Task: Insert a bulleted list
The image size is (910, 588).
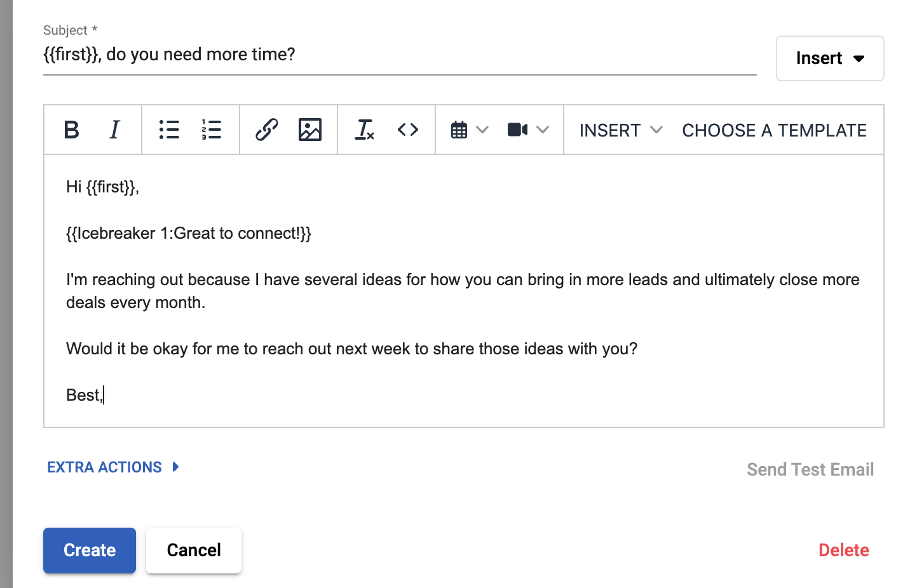Action: (x=169, y=130)
